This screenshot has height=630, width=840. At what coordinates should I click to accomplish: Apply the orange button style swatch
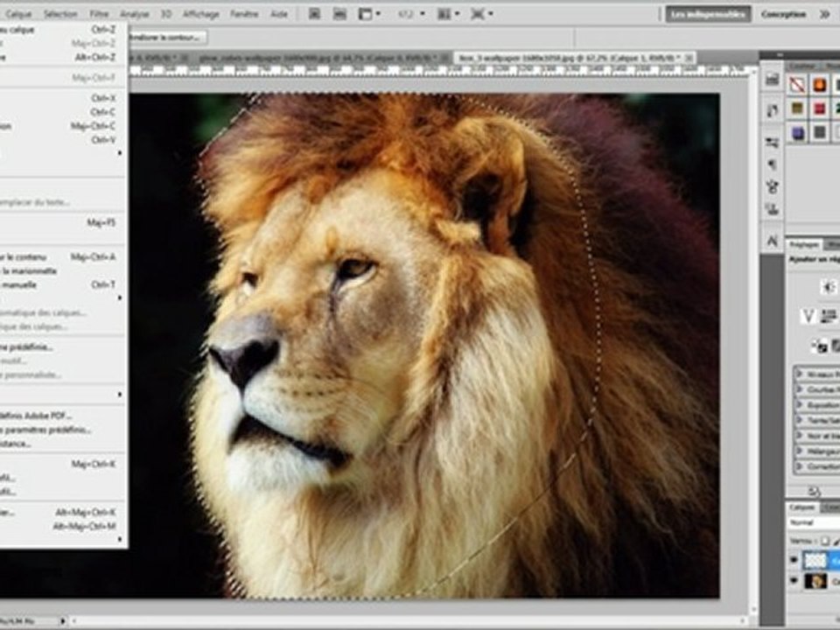[x=820, y=85]
